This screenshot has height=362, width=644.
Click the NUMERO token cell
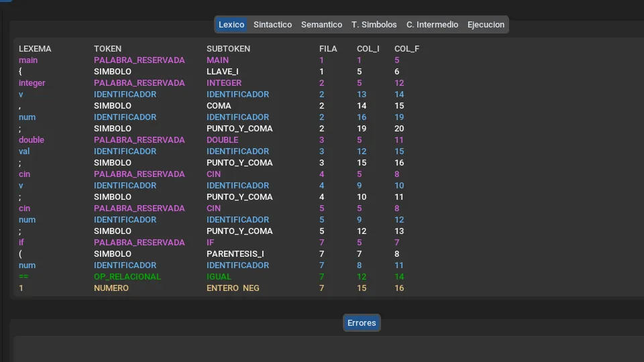pyautogui.click(x=111, y=288)
